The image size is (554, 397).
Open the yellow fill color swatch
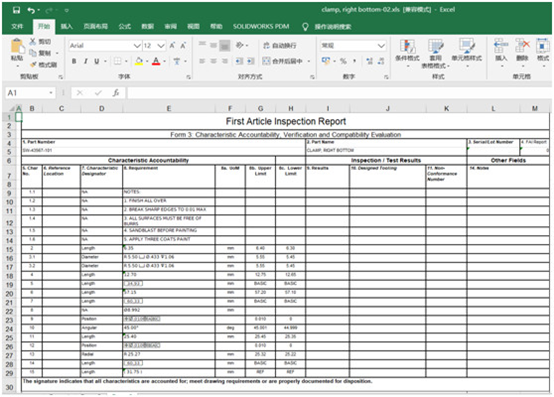pos(139,61)
